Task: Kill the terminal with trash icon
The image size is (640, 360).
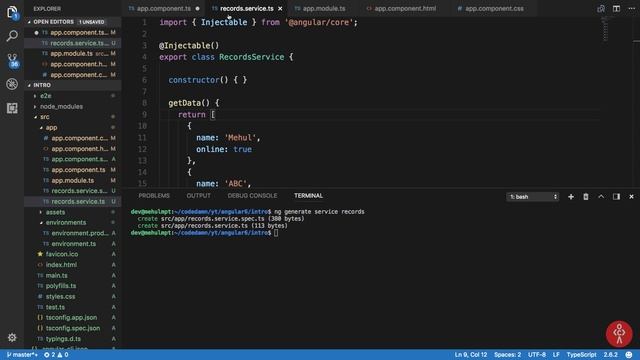Action: [x=586, y=197]
